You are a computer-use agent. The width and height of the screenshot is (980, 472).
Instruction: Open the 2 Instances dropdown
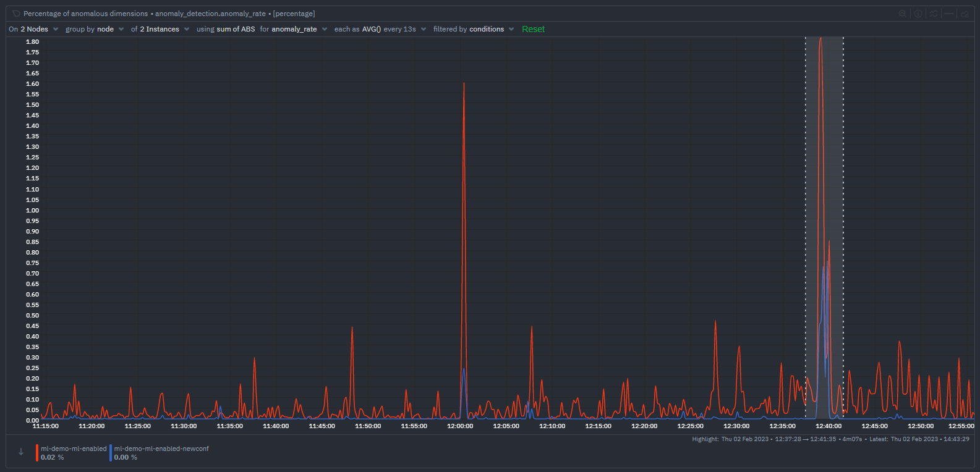160,29
